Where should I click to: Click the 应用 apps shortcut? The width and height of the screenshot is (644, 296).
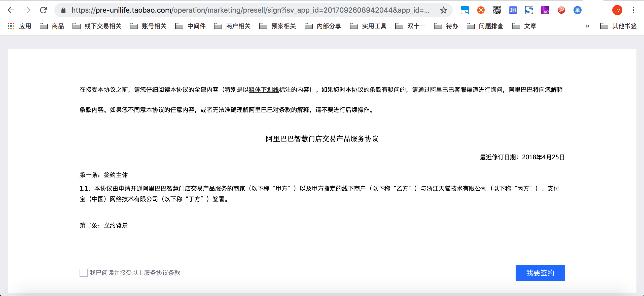tap(19, 26)
